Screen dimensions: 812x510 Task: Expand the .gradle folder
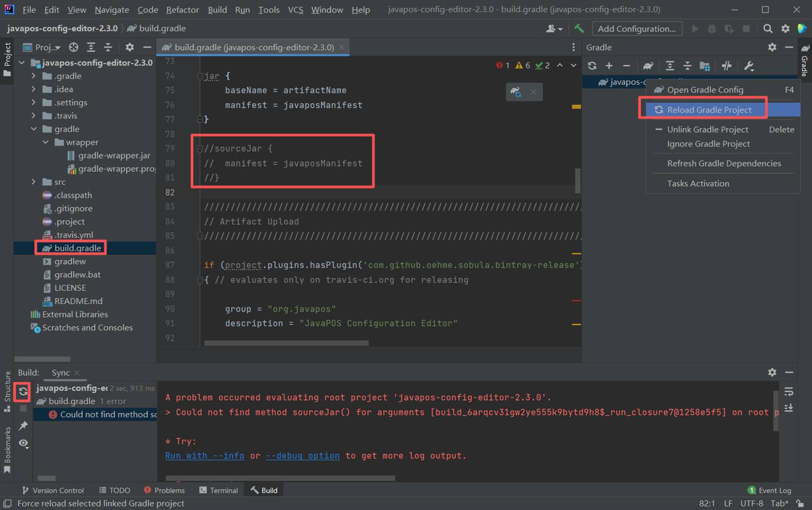pyautogui.click(x=34, y=76)
